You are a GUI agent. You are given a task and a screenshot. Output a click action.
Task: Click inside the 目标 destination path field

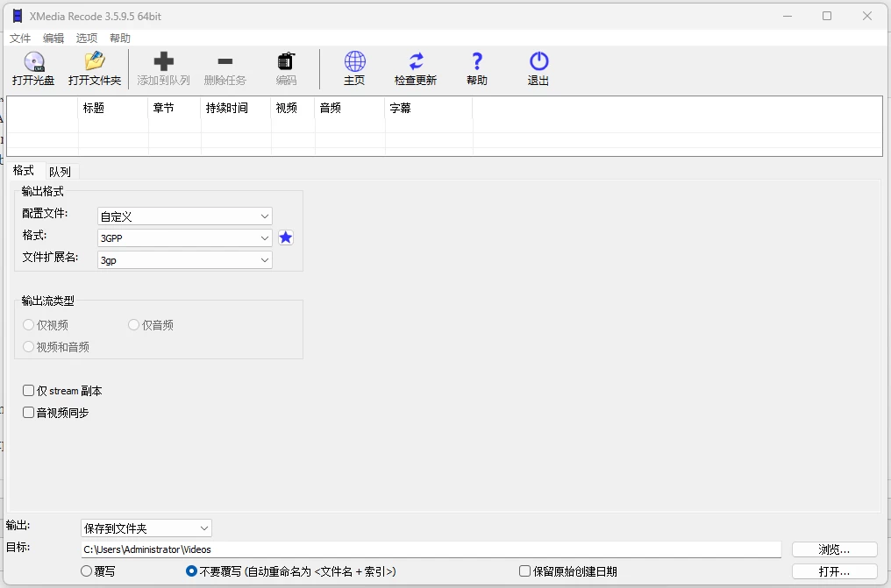pos(351,549)
